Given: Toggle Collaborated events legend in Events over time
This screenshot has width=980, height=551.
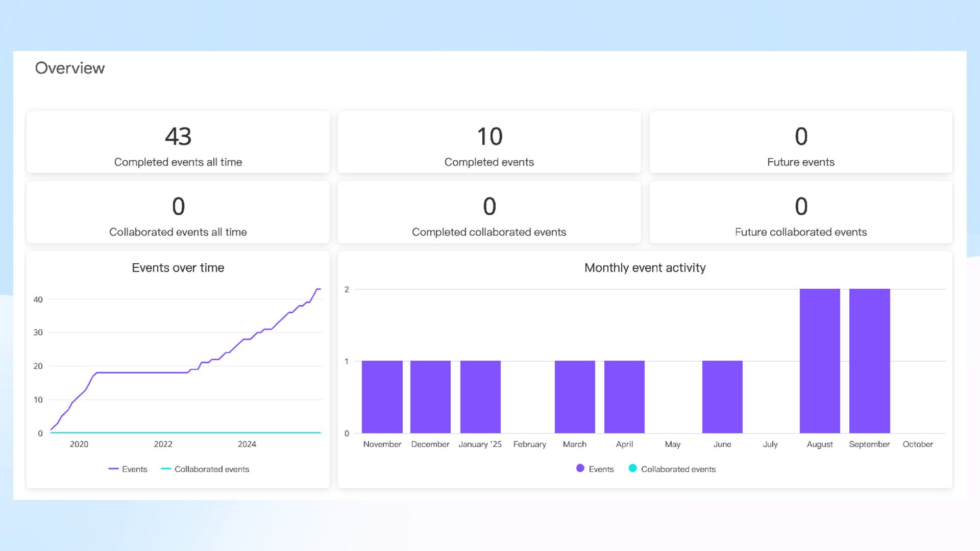Looking at the screenshot, I should pos(211,469).
